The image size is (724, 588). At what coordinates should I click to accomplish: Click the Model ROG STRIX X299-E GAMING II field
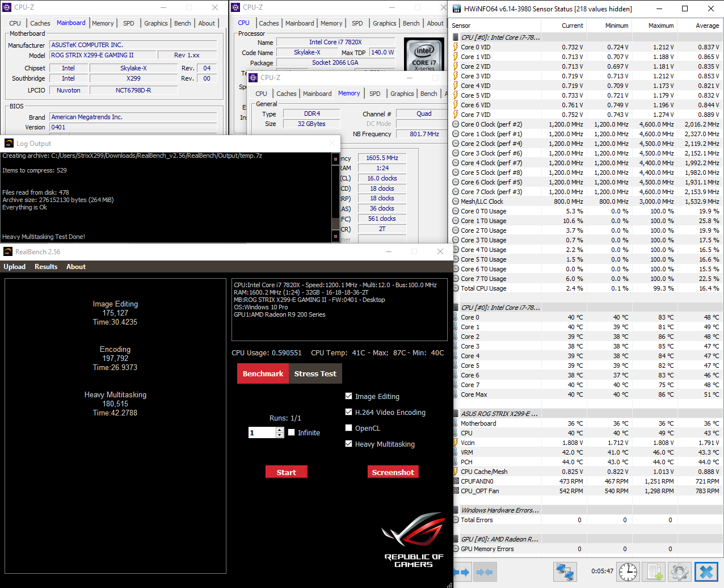103,55
